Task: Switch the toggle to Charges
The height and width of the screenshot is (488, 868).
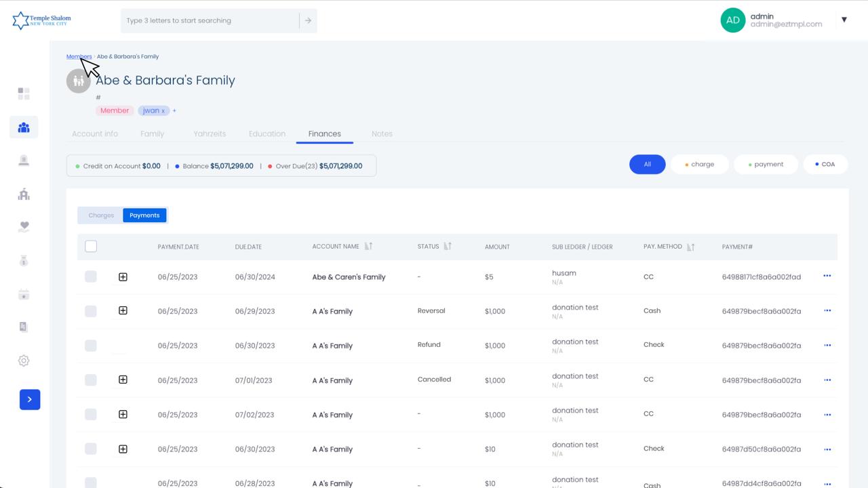Action: point(101,216)
